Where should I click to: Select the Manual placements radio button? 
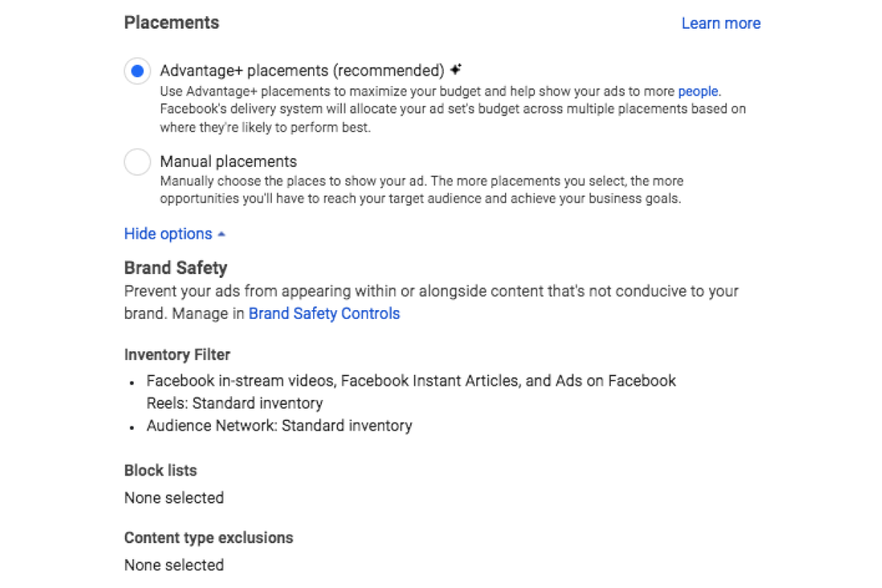tap(137, 162)
